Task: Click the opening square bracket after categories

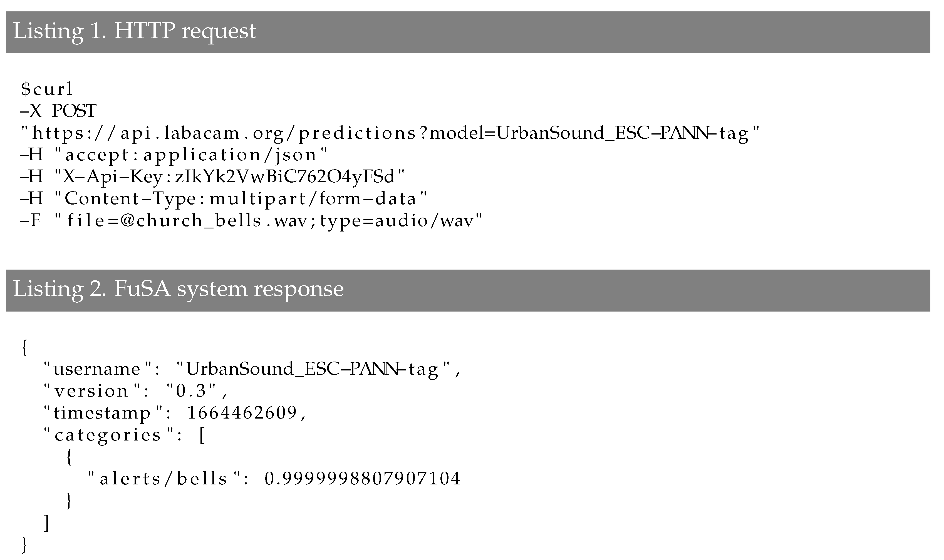Action: pyautogui.click(x=202, y=436)
